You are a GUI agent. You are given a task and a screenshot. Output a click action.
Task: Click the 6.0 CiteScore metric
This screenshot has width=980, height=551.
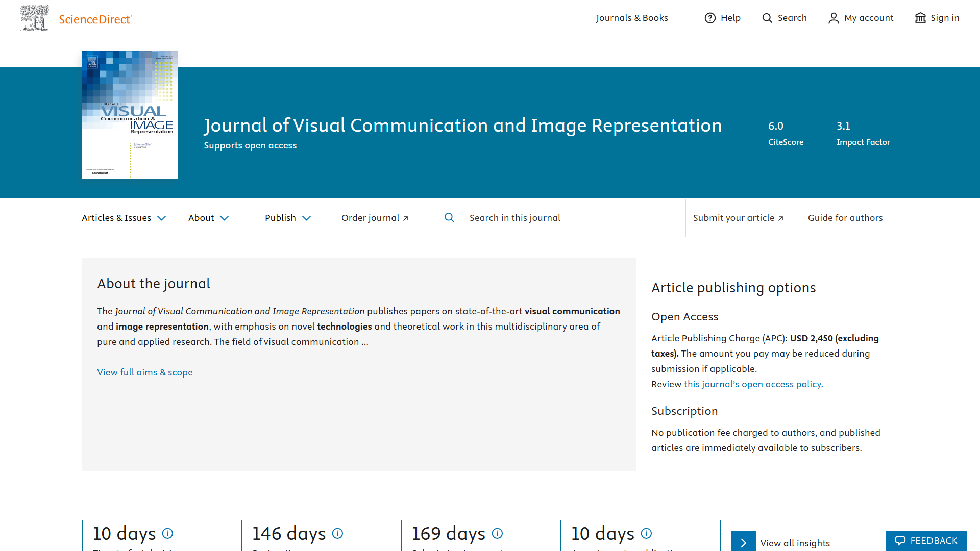pyautogui.click(x=786, y=133)
